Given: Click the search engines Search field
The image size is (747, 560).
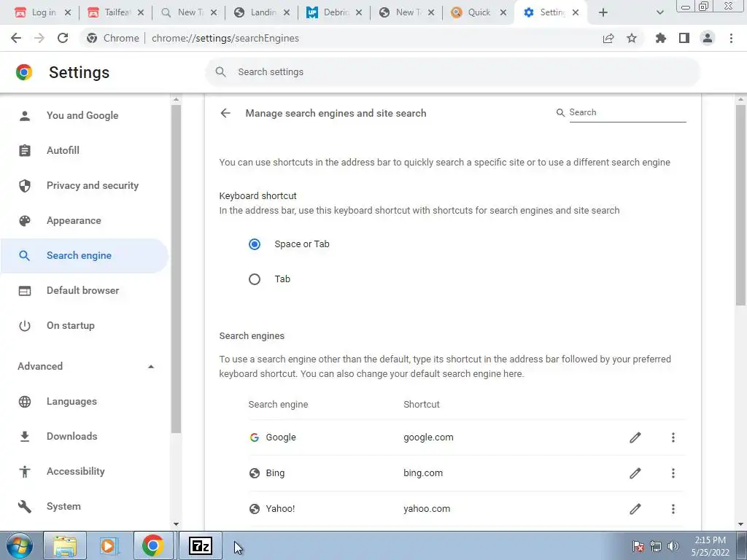Looking at the screenshot, I should click(627, 112).
